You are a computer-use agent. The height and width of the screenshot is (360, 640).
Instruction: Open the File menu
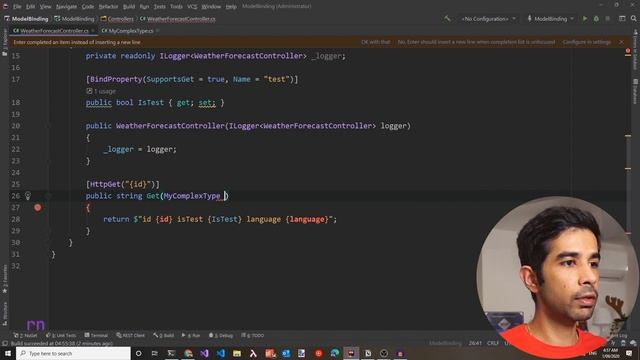pos(17,7)
